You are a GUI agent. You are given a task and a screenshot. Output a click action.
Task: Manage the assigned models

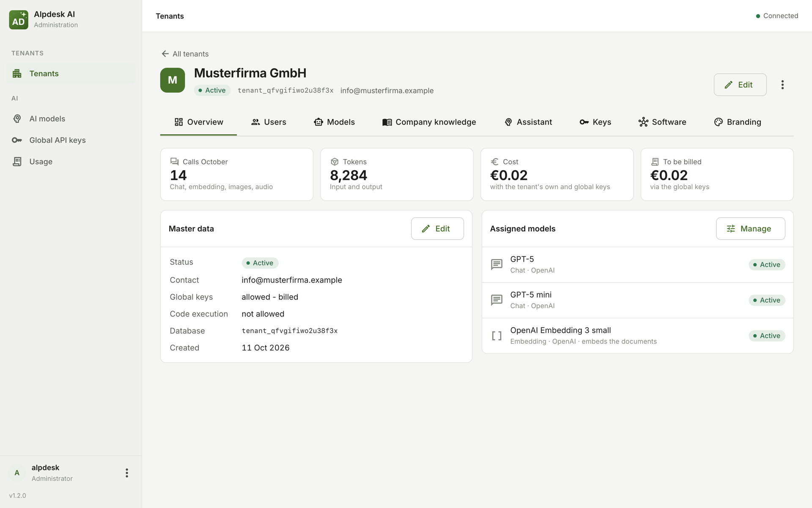(750, 229)
